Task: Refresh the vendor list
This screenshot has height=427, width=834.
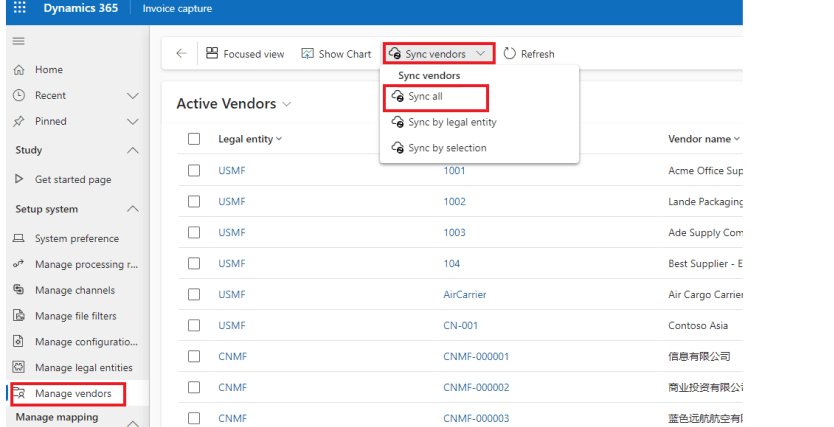Action: [x=528, y=54]
